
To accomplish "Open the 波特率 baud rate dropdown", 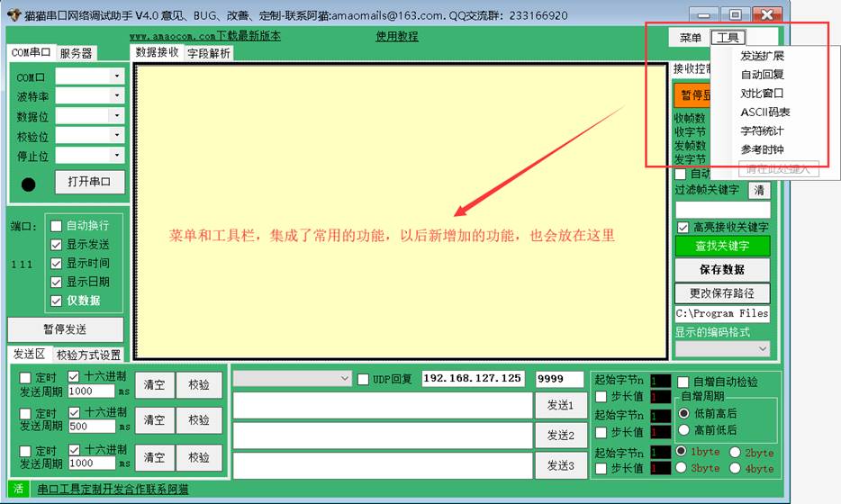I will [x=116, y=96].
